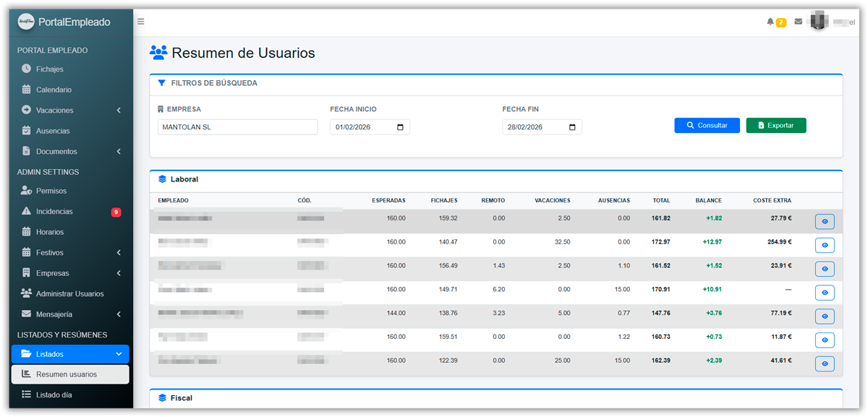Click the green Exportar button

pyautogui.click(x=775, y=126)
